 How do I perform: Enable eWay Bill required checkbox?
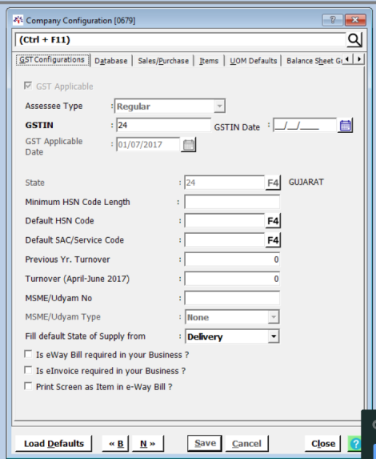(x=28, y=354)
